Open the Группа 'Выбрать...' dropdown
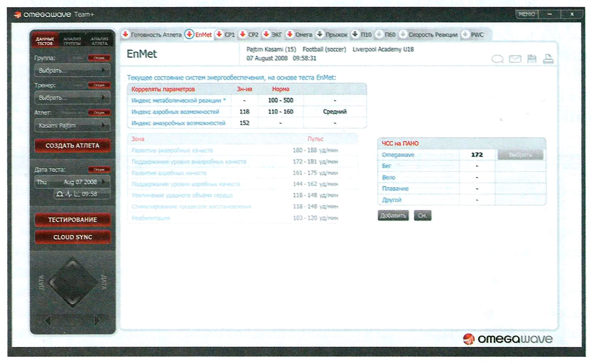 pyautogui.click(x=72, y=70)
